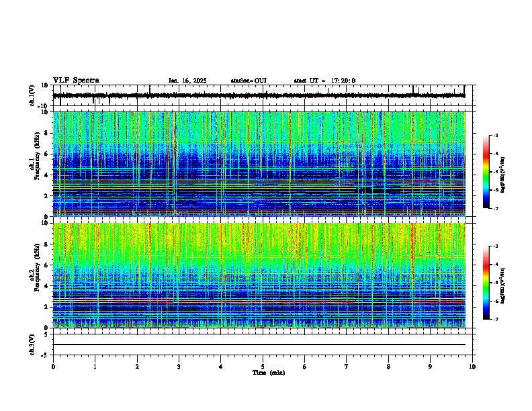The image size is (532, 411).
Task: Click the "8" kHz tick on ch.2 frequency axis
Action: (x=47, y=244)
